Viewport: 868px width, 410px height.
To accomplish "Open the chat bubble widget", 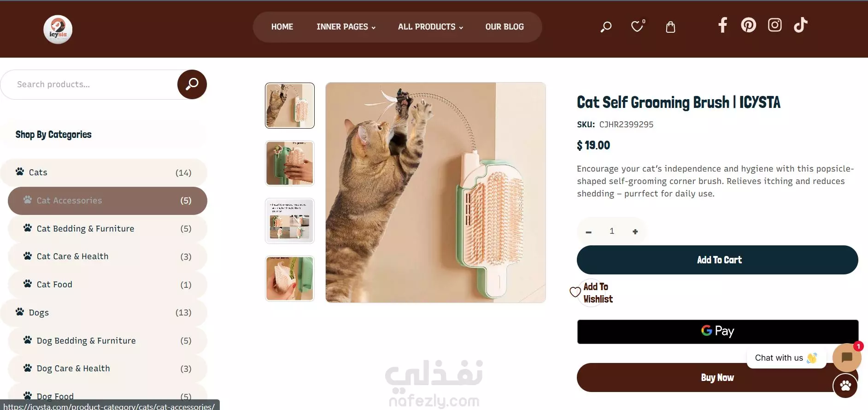I will tap(847, 357).
